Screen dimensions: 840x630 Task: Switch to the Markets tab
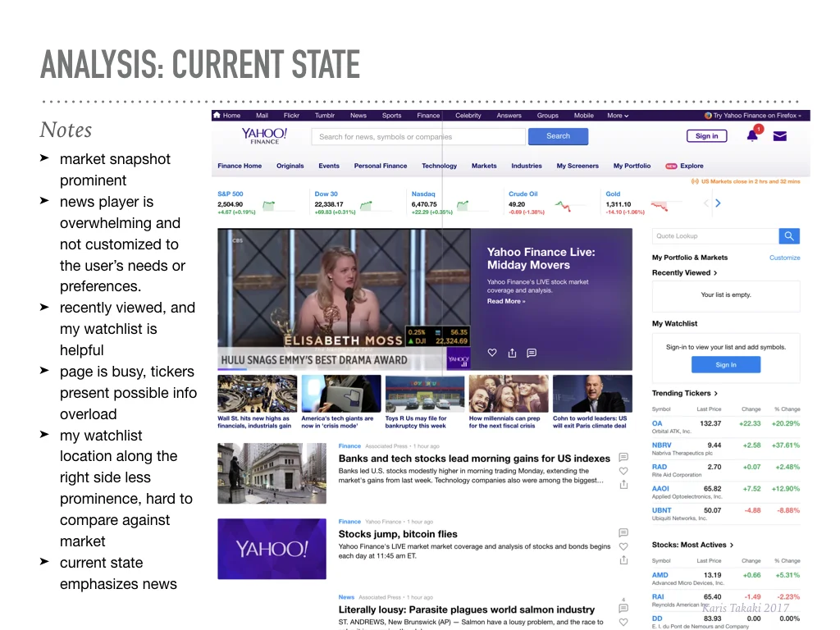click(484, 166)
